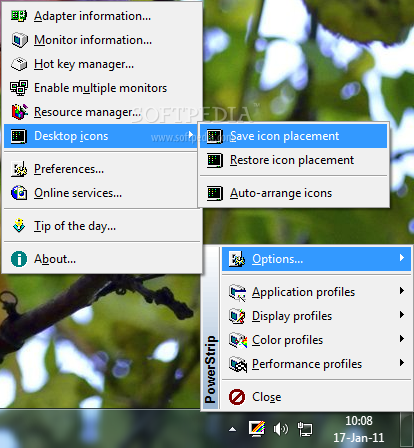Expand the Color profiles submenu arrow
This screenshot has height=448, width=414.
pos(402,339)
